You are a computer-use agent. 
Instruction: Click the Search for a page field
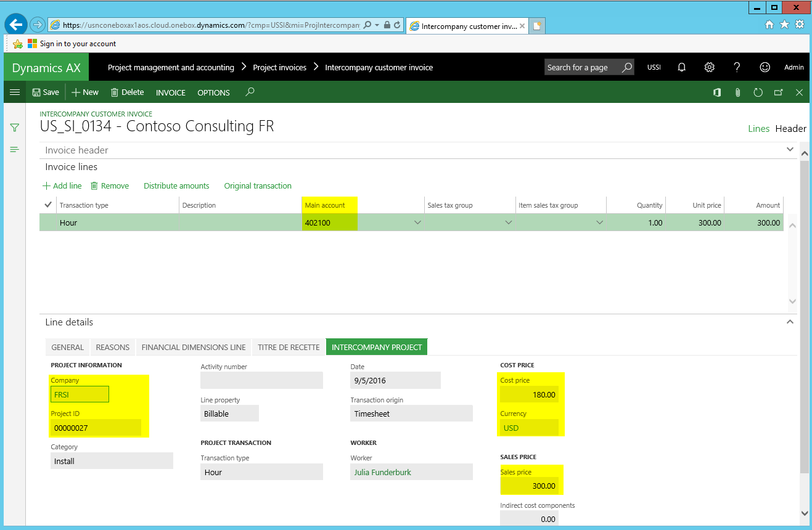[x=583, y=67]
